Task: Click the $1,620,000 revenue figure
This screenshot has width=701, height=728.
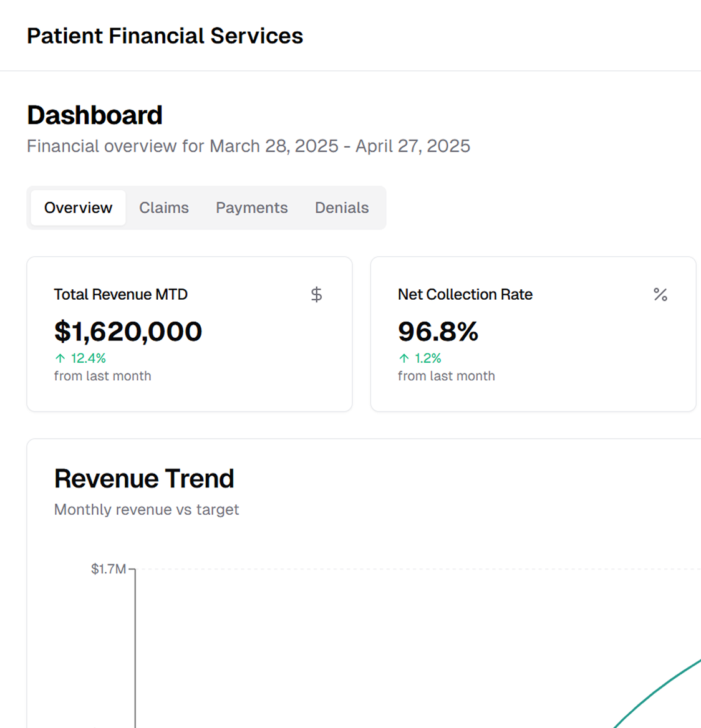Action: point(128,332)
